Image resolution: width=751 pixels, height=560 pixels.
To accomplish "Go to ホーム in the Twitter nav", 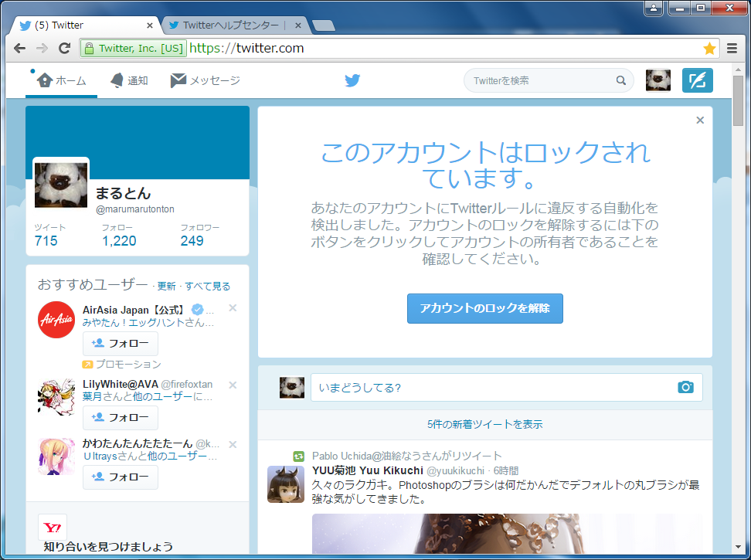I will pos(61,80).
